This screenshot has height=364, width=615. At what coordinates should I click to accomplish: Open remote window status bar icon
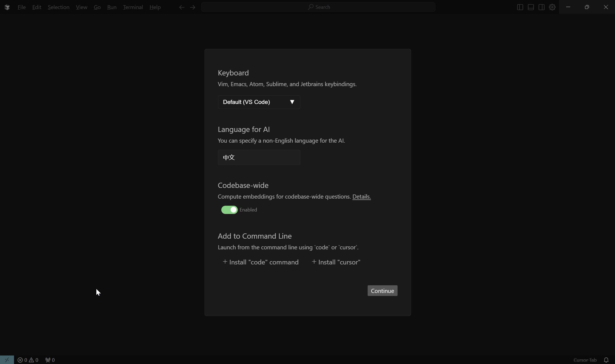(7, 360)
